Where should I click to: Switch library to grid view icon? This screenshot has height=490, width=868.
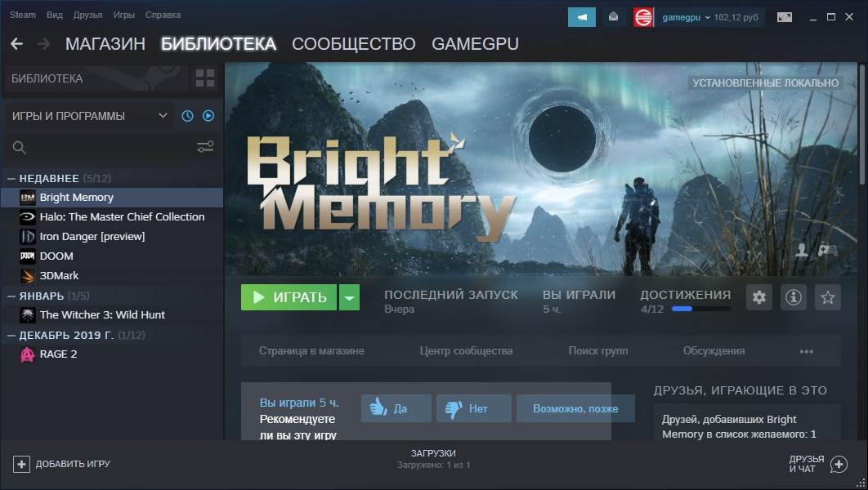click(x=205, y=78)
